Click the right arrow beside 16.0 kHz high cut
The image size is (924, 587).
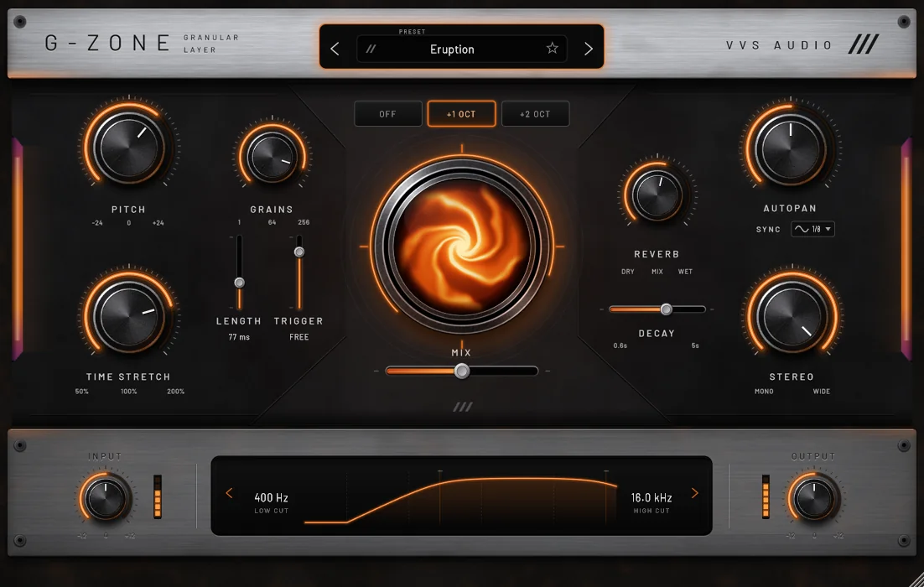[695, 493]
